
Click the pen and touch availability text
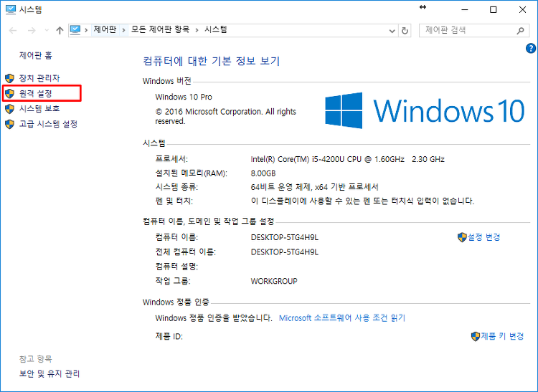pos(362,201)
